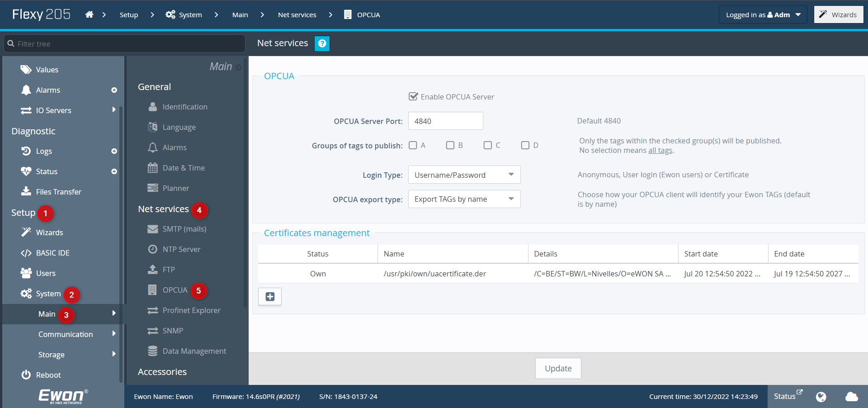868x408 pixels.
Task: Disable the Enable OPCUA Server checkbox
Action: 413,96
